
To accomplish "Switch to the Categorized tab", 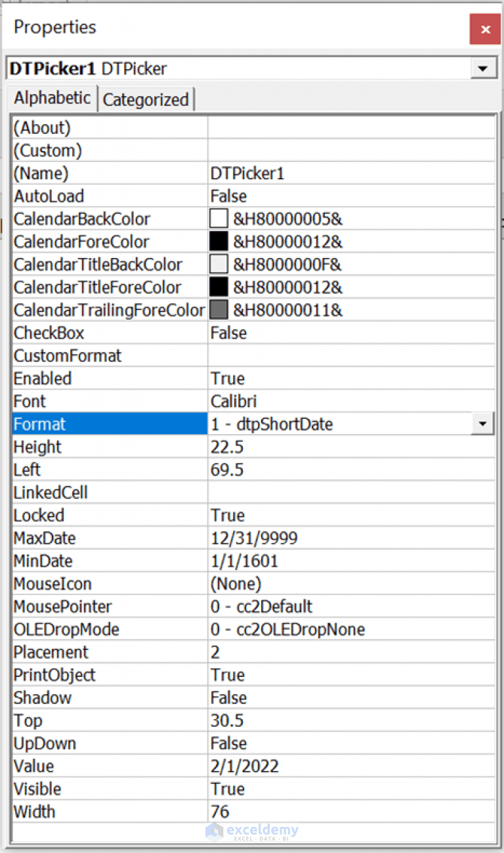I will (x=146, y=99).
